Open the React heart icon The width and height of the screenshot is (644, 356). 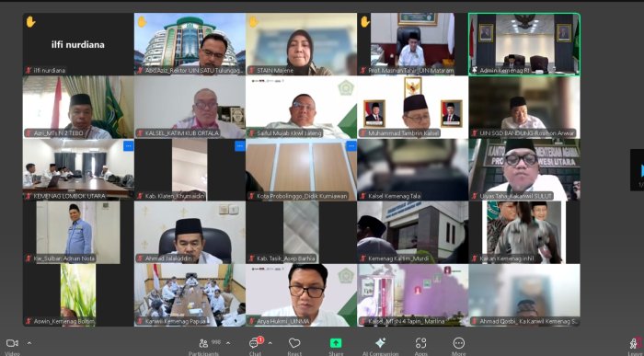tap(294, 343)
